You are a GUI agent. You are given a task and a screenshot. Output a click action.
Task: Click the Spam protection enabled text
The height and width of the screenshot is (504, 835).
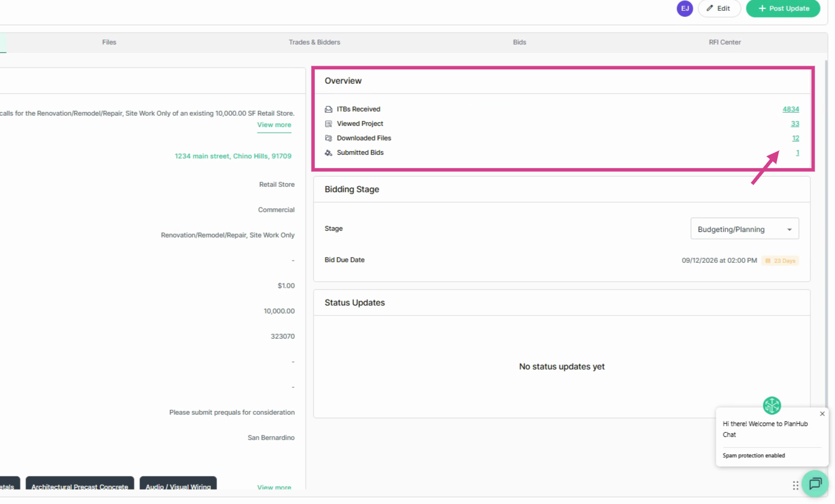coord(754,456)
